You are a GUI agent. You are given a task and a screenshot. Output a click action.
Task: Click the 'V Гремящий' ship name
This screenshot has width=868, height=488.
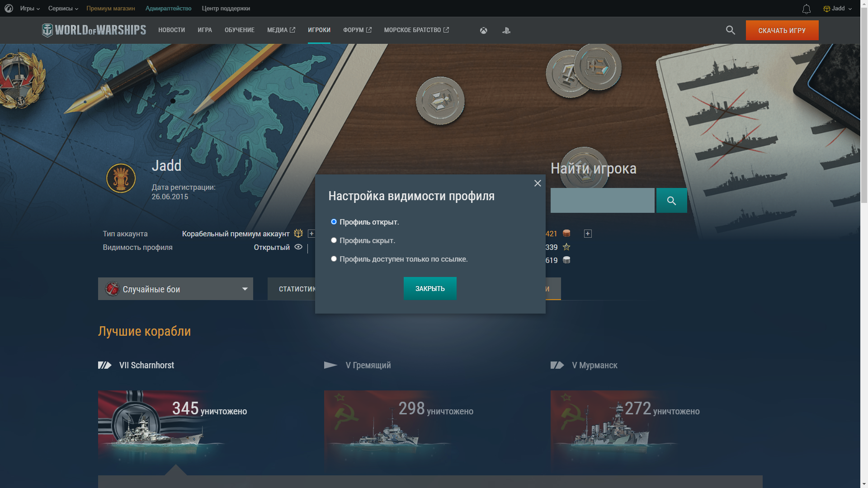[368, 365]
